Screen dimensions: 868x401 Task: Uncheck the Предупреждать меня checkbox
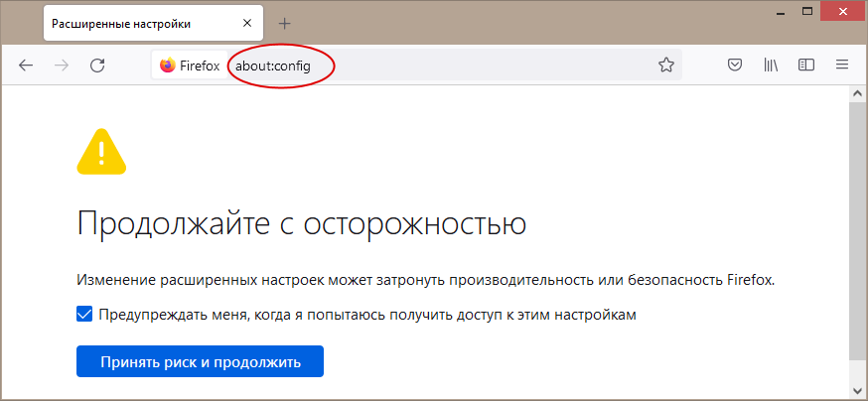[84, 315]
